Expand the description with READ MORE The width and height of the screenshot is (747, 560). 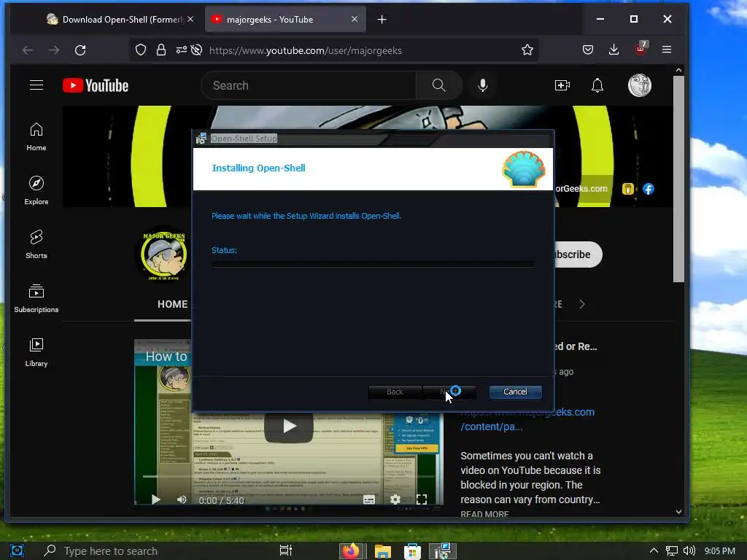point(484,514)
